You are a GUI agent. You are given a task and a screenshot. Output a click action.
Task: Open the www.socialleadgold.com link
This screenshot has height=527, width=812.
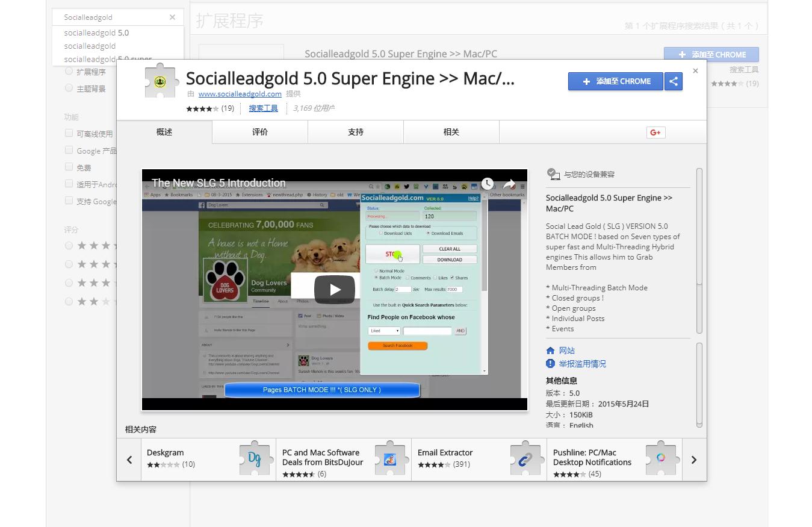[x=240, y=94]
